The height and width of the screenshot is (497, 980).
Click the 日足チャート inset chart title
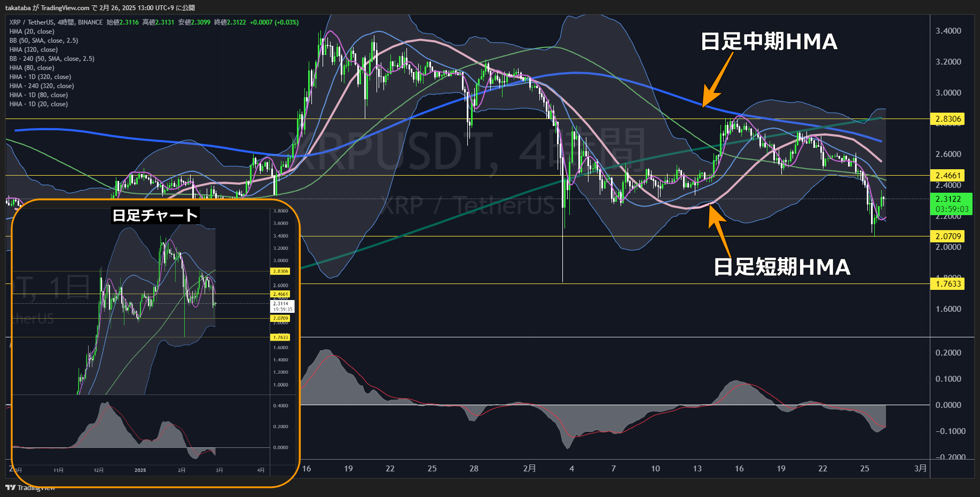(x=155, y=215)
